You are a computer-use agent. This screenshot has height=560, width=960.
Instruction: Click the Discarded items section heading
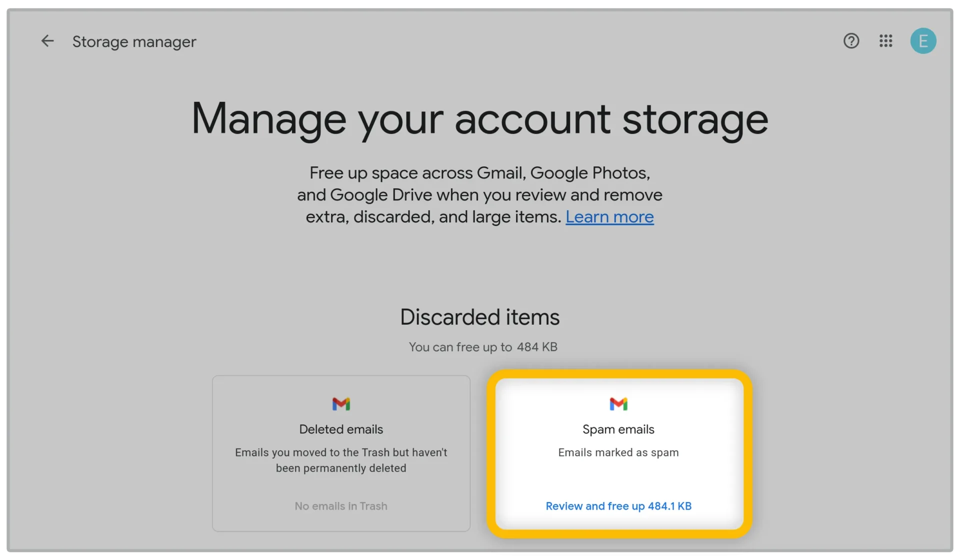pyautogui.click(x=480, y=317)
